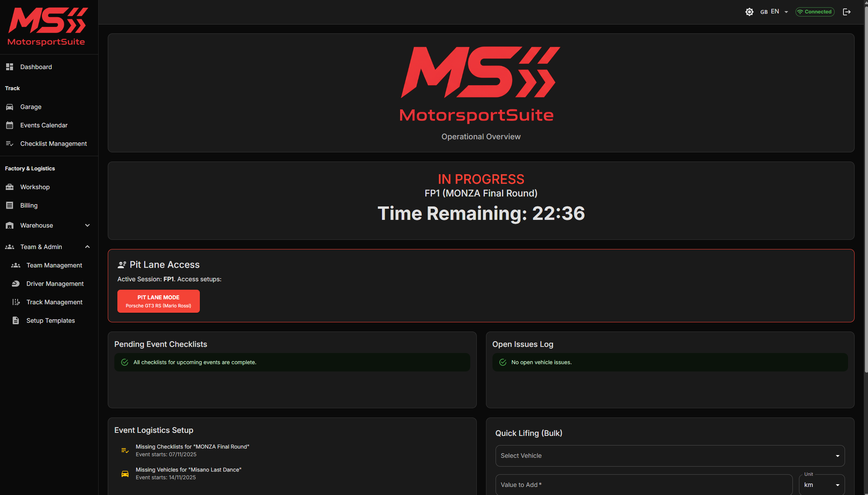
Task: Click the Billing receipt icon
Action: pos(10,206)
